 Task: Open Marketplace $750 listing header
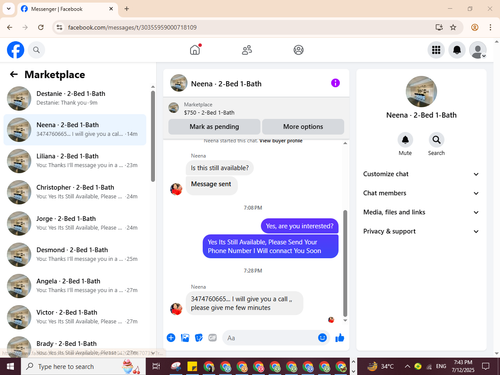point(256,108)
